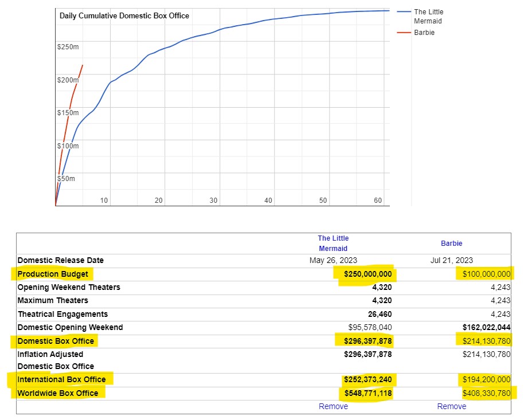This screenshot has width=524, height=420.
Task: Click the $150m y-axis label
Action: pos(68,113)
